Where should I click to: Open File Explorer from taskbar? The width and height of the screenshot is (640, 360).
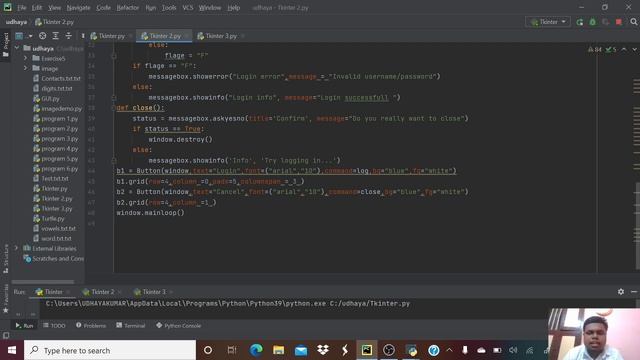coord(278,350)
